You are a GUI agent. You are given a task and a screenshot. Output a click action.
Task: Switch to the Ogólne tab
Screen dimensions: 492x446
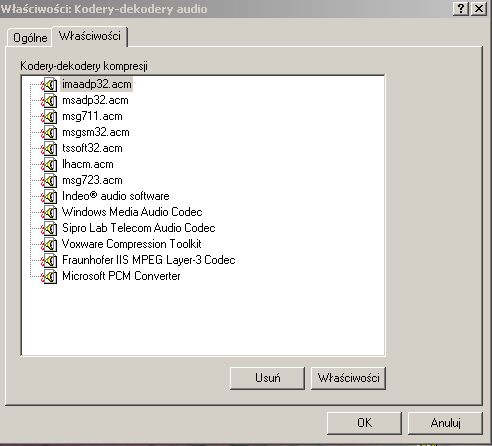[30, 38]
